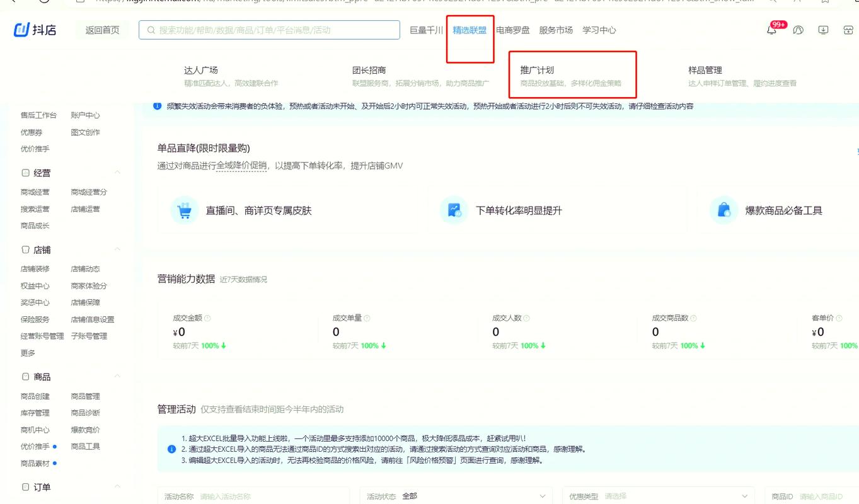Image resolution: width=859 pixels, height=504 pixels.
Task: Open 商家体验分 in the sidebar
Action: [x=89, y=286]
